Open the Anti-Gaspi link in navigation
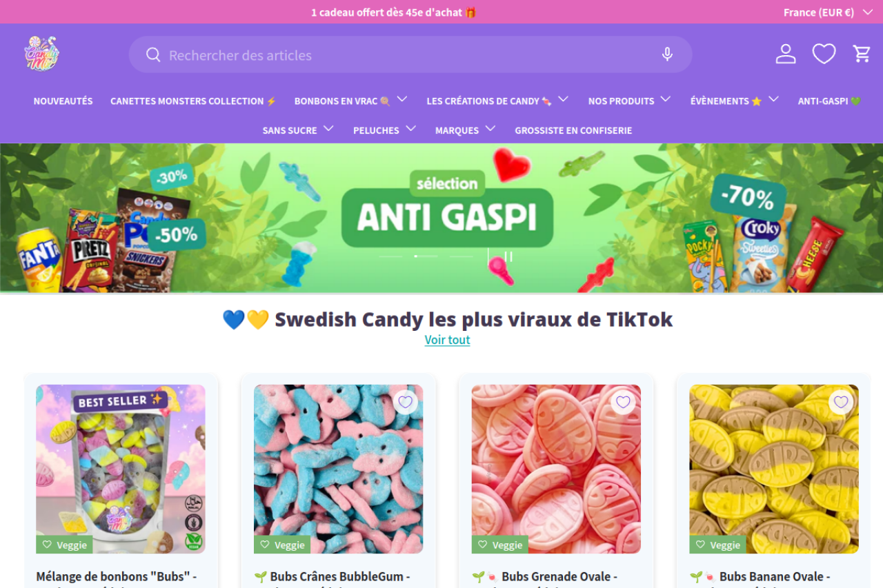The image size is (883, 588). point(829,101)
